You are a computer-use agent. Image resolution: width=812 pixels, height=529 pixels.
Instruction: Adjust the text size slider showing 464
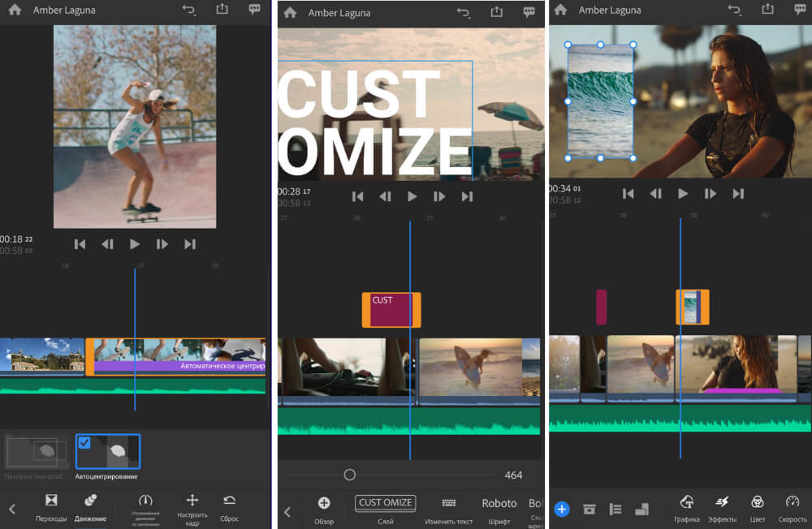pyautogui.click(x=349, y=475)
